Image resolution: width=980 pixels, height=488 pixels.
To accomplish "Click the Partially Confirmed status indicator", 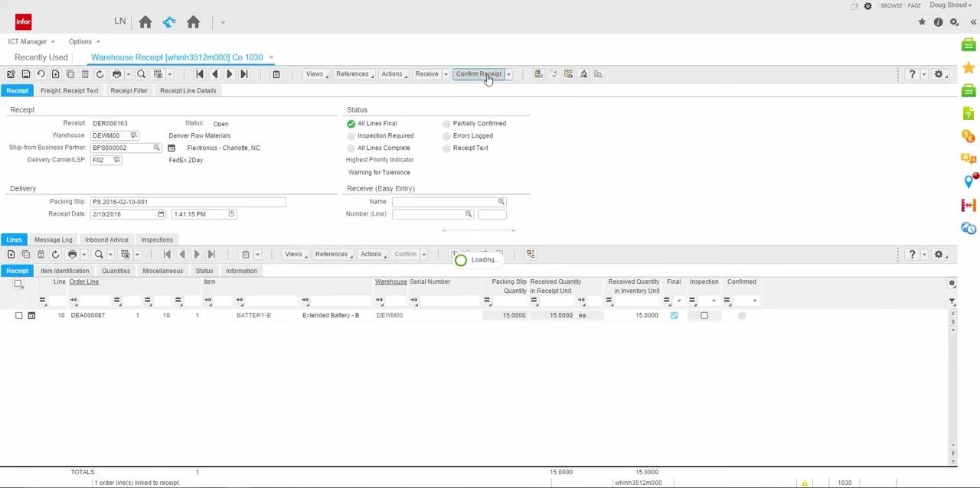I will click(446, 123).
